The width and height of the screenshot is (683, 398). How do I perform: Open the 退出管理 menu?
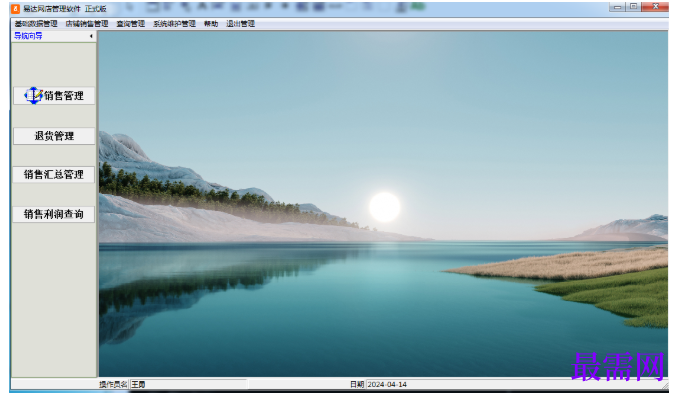coord(240,24)
